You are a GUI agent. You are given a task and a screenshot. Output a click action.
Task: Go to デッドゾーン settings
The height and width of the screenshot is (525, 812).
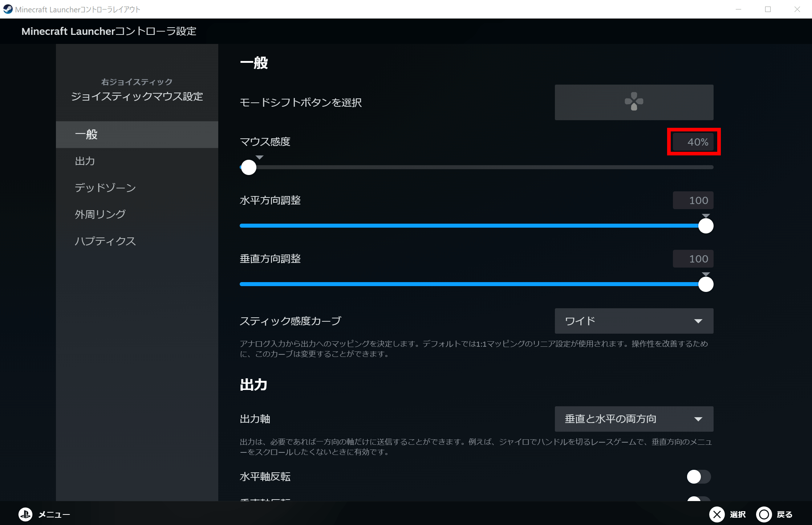[137, 188]
